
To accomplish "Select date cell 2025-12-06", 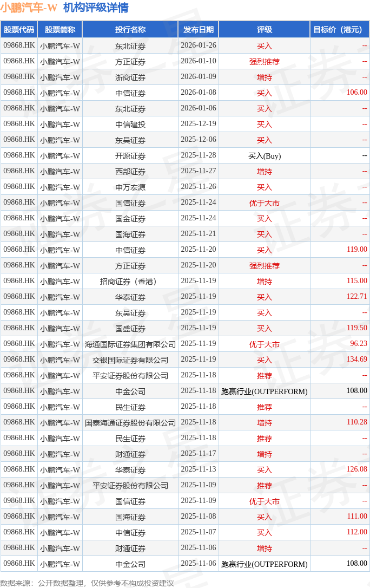I will [199, 140].
